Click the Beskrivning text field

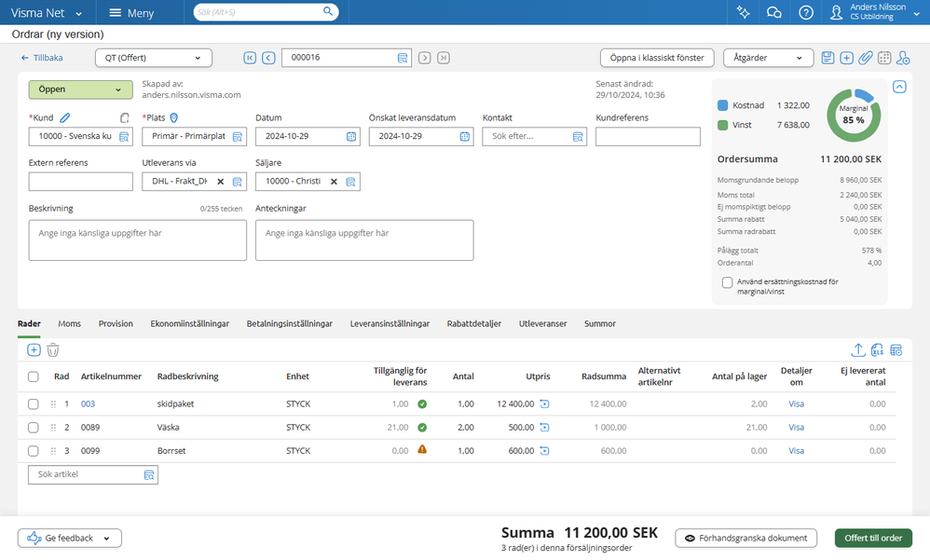[x=138, y=239]
